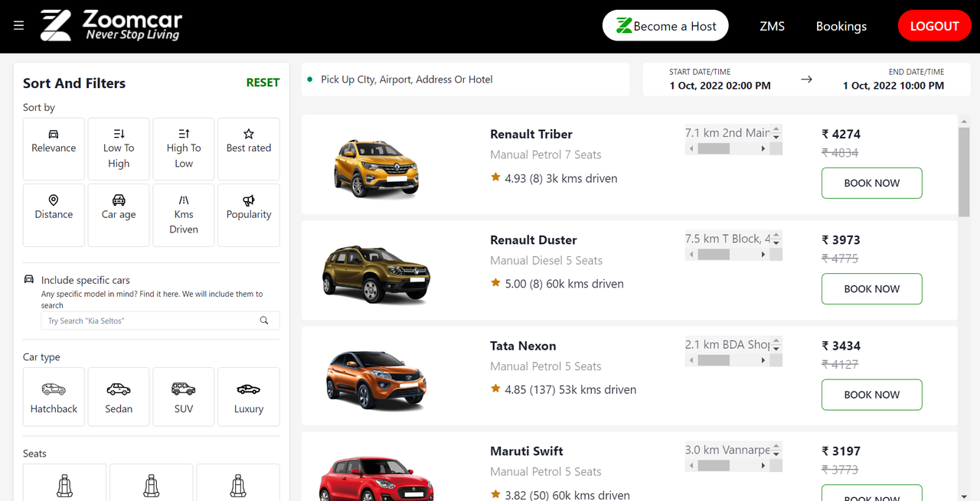980x501 pixels.
Task: Click the Z icon in Become a Host
Action: pos(625,25)
